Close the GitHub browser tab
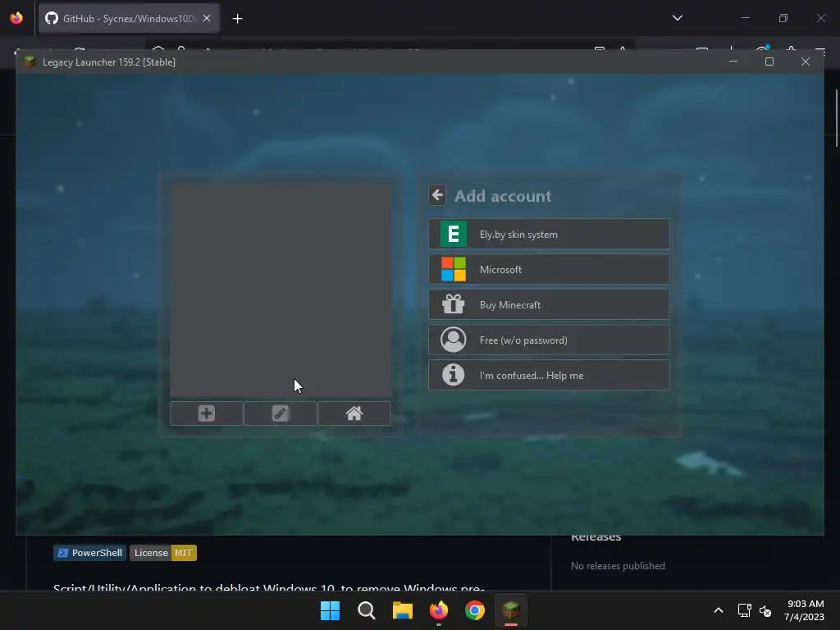This screenshot has height=630, width=840. [207, 19]
